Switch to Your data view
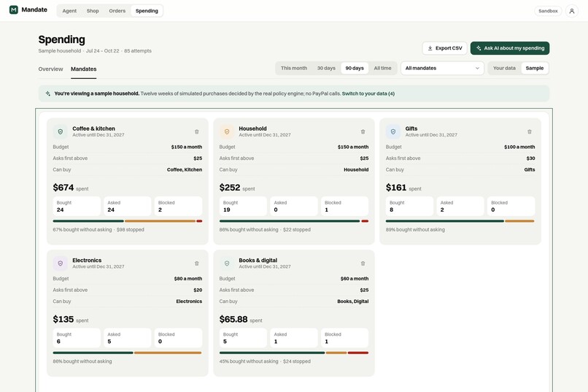 pyautogui.click(x=504, y=69)
